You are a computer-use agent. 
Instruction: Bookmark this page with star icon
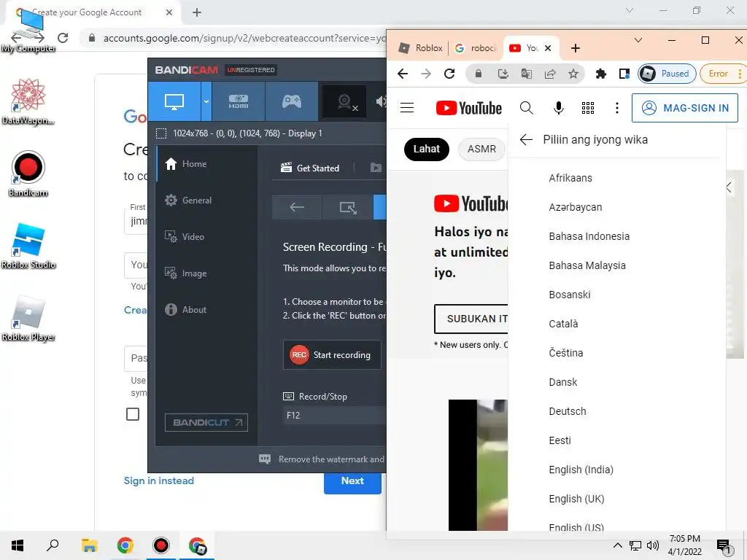point(573,74)
